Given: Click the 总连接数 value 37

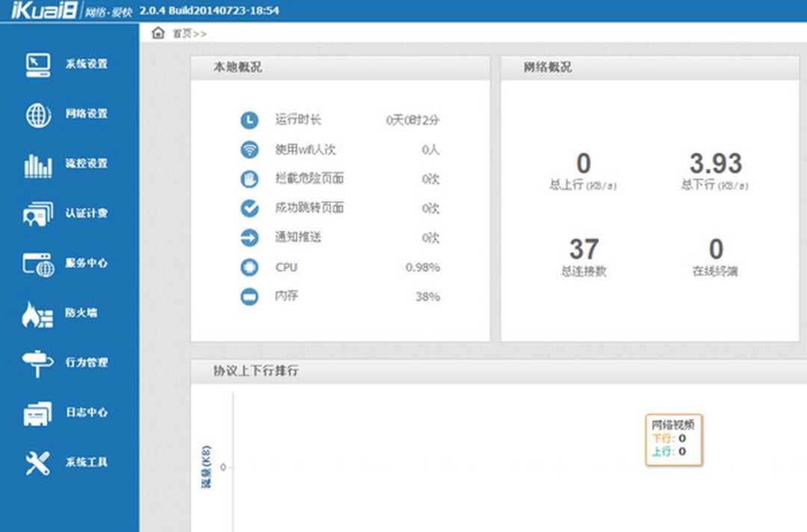Looking at the screenshot, I should (x=584, y=250).
